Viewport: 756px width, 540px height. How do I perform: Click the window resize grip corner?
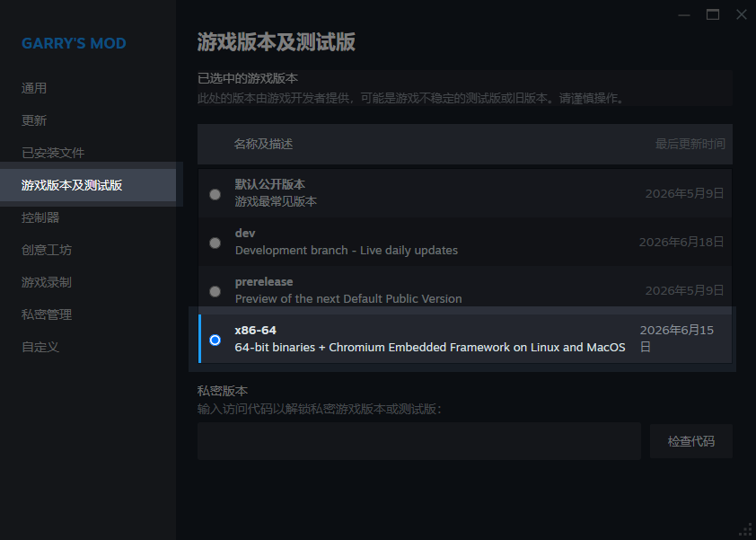pyautogui.click(x=745, y=530)
